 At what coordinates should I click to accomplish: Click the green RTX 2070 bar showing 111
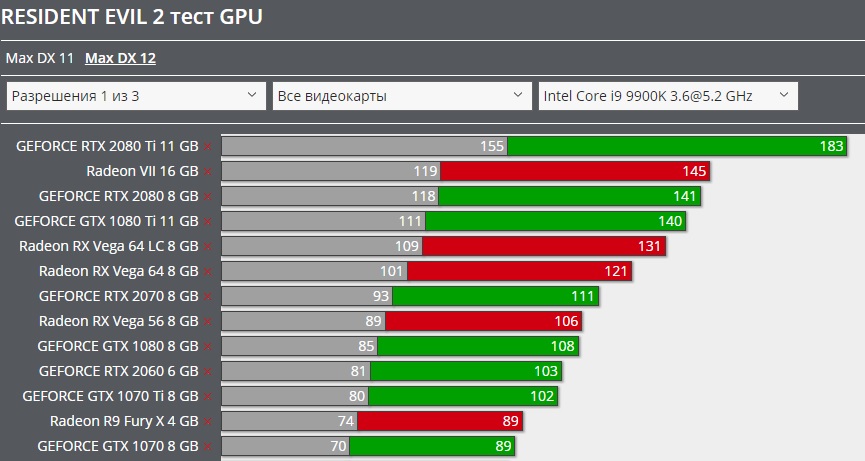pos(495,296)
